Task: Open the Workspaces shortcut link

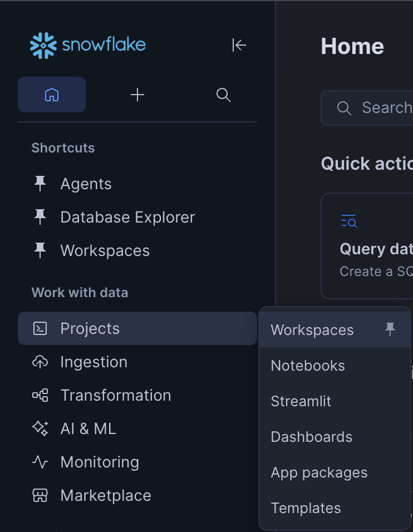Action: click(105, 250)
